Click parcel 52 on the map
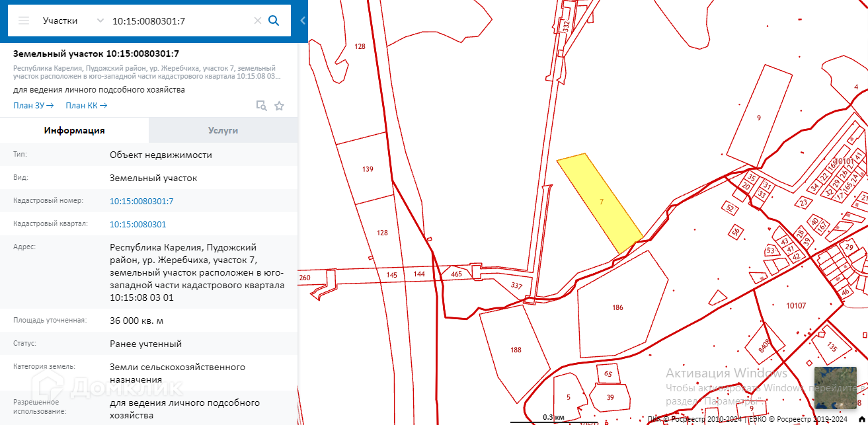The height and width of the screenshot is (425, 868). tap(730, 208)
